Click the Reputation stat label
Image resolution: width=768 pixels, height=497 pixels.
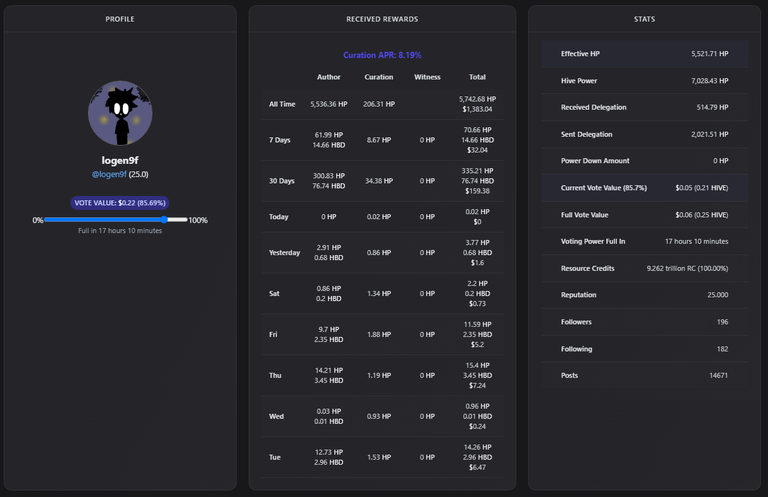click(x=578, y=295)
